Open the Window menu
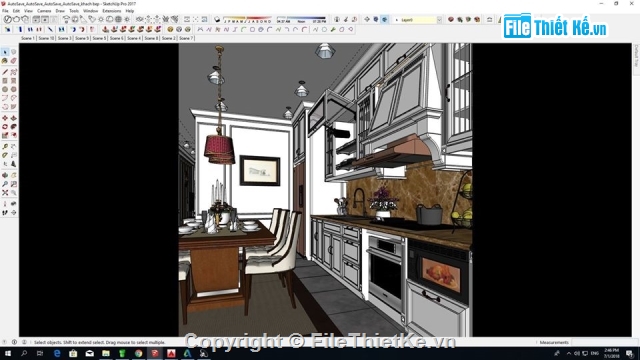 point(91,11)
